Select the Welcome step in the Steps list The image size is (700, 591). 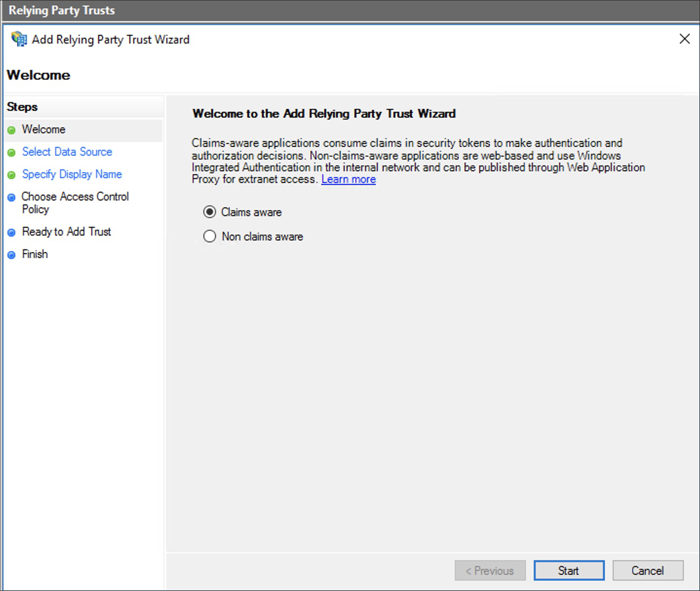point(43,129)
